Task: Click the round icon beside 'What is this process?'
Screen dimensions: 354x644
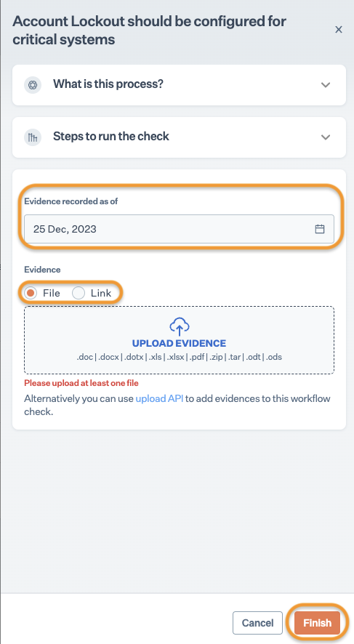Action: 33,85
